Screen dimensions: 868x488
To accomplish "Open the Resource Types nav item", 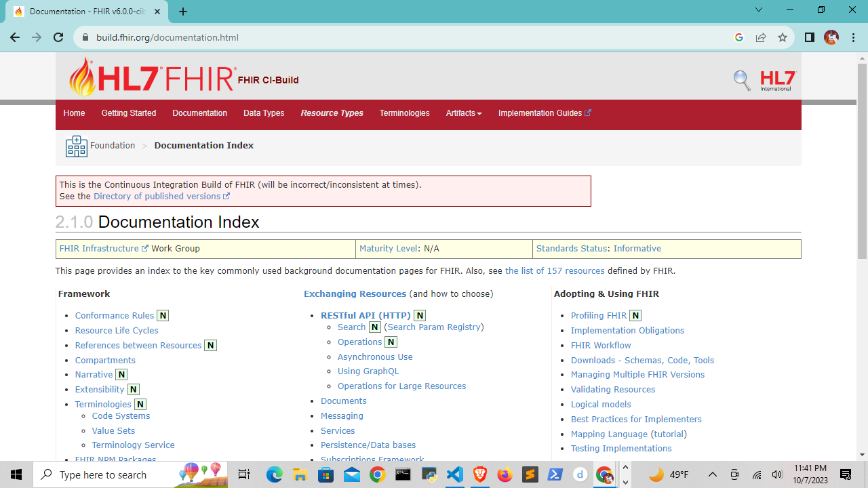I will (332, 113).
